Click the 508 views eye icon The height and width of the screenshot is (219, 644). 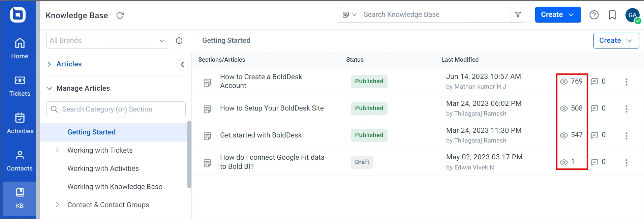point(564,108)
